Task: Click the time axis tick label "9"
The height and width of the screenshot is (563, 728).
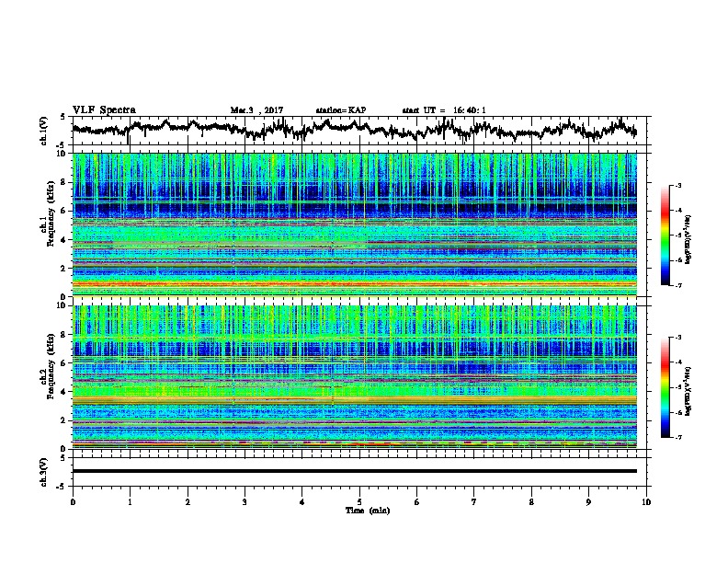Action: pos(588,501)
